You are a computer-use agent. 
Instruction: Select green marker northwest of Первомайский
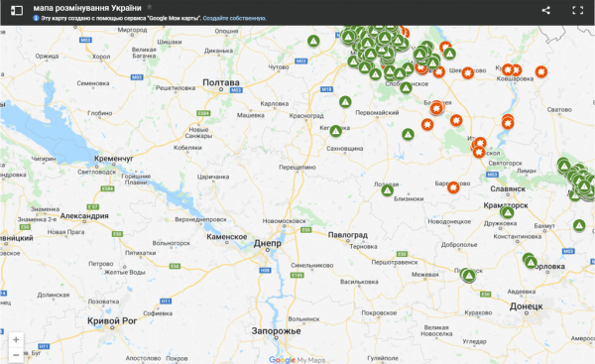[345, 102]
